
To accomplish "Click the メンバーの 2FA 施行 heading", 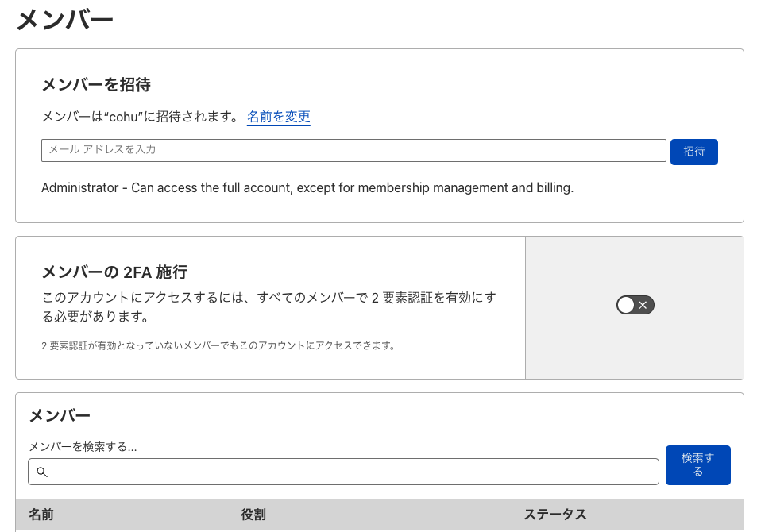I will point(114,272).
